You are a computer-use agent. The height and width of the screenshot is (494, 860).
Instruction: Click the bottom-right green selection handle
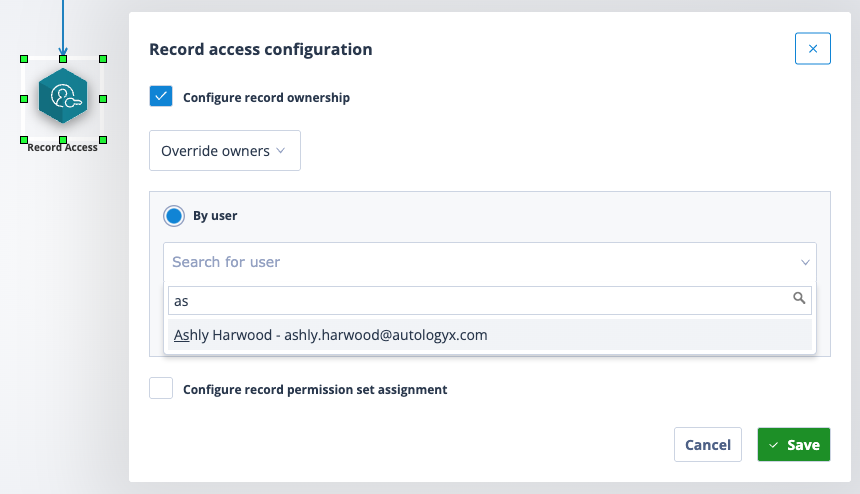point(103,140)
